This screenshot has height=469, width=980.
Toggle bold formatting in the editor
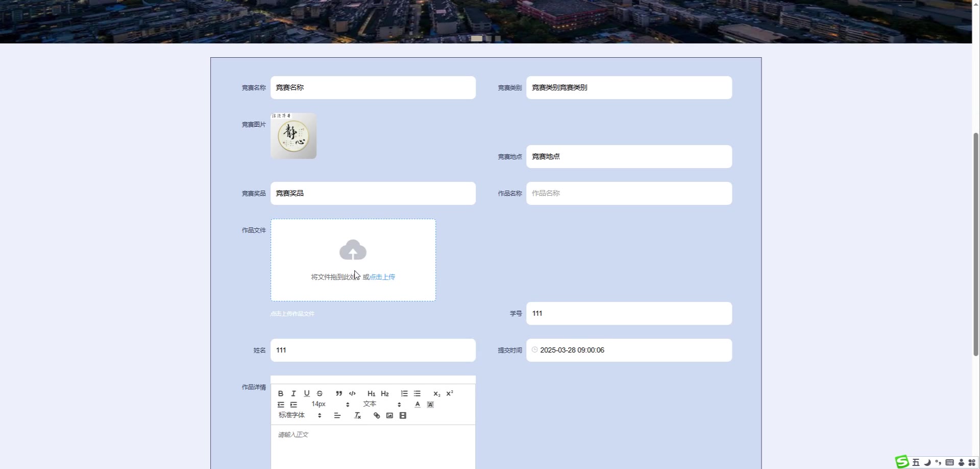pos(280,393)
